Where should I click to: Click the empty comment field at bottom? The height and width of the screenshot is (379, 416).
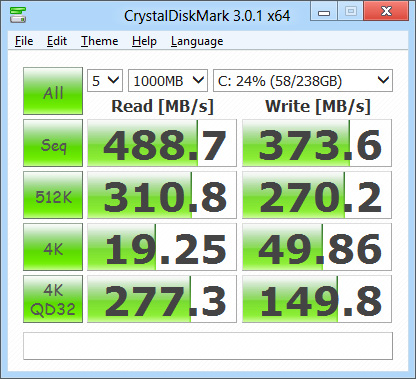coord(208,346)
